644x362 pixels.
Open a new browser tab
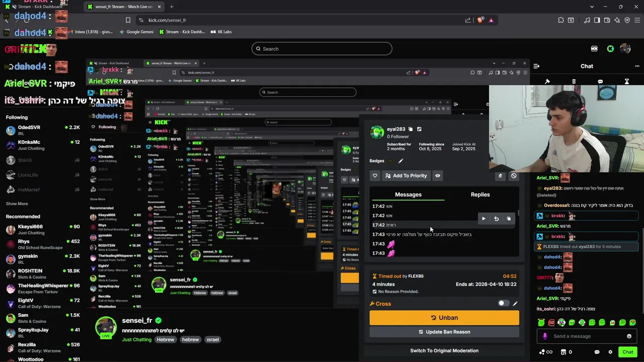pos(172,7)
